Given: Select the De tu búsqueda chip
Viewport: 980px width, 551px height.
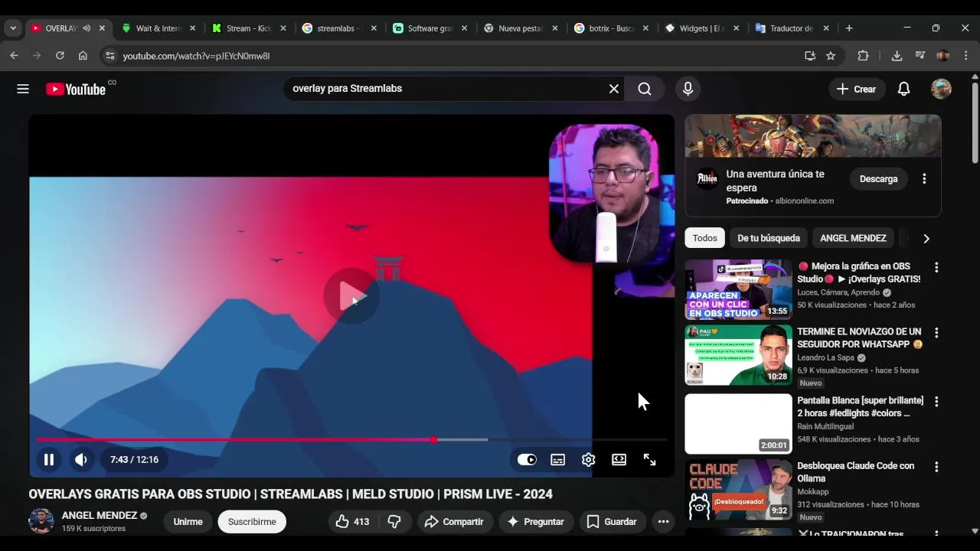Looking at the screenshot, I should [769, 238].
